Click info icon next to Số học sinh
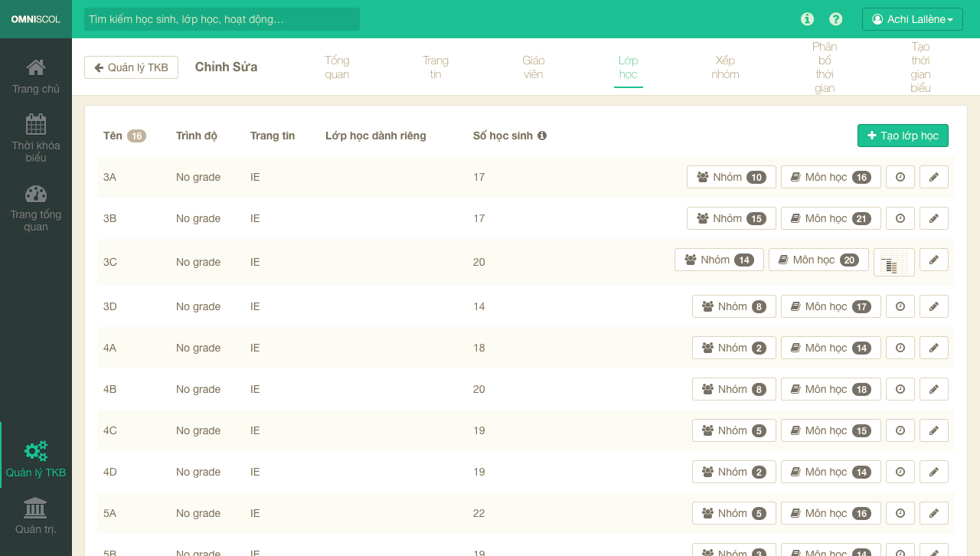 pyautogui.click(x=542, y=136)
